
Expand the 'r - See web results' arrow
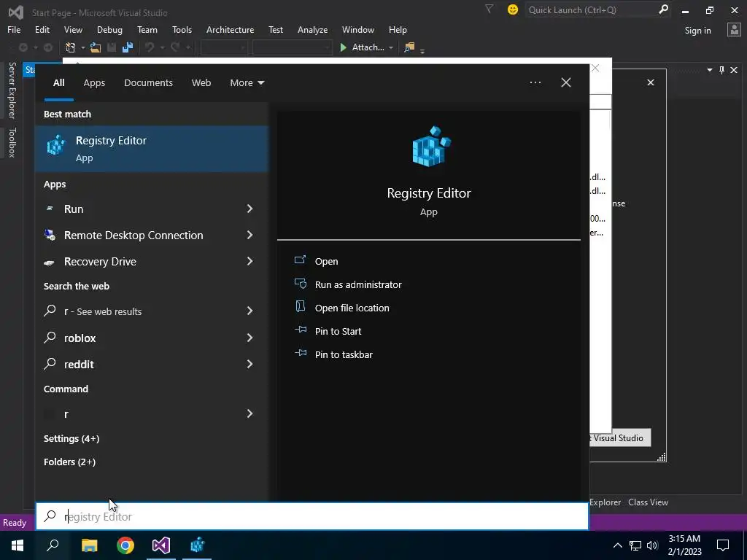pos(249,311)
